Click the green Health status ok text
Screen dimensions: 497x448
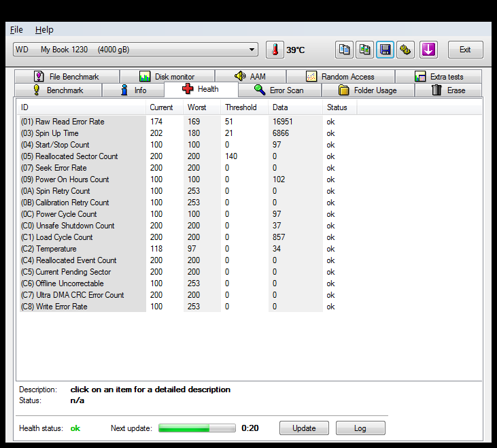[75, 428]
